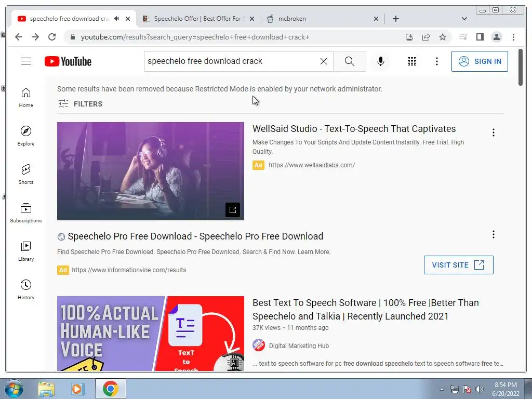The height and width of the screenshot is (399, 532).
Task: Focus the YouTube search input field
Action: pos(232,61)
